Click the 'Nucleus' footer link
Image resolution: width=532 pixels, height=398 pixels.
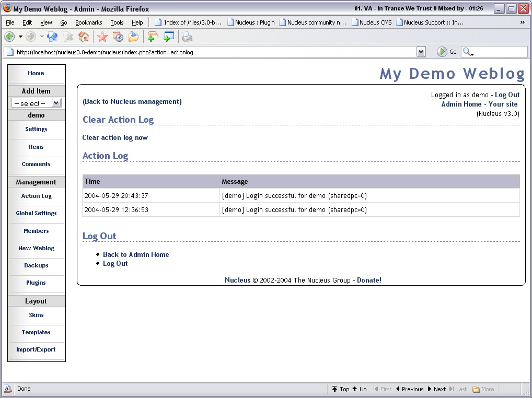(237, 280)
